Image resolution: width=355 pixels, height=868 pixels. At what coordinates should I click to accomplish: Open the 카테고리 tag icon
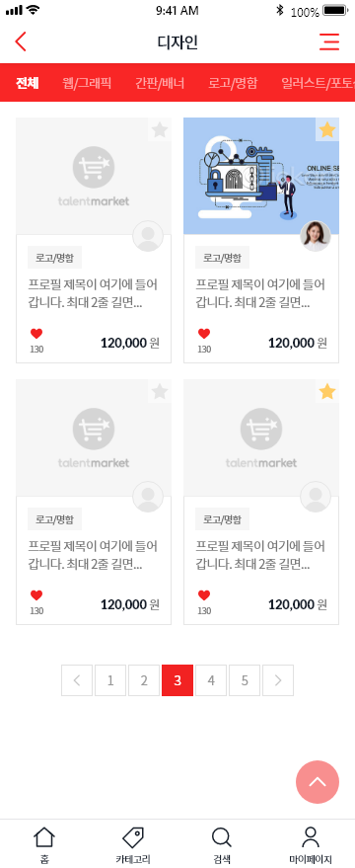tap(133, 837)
